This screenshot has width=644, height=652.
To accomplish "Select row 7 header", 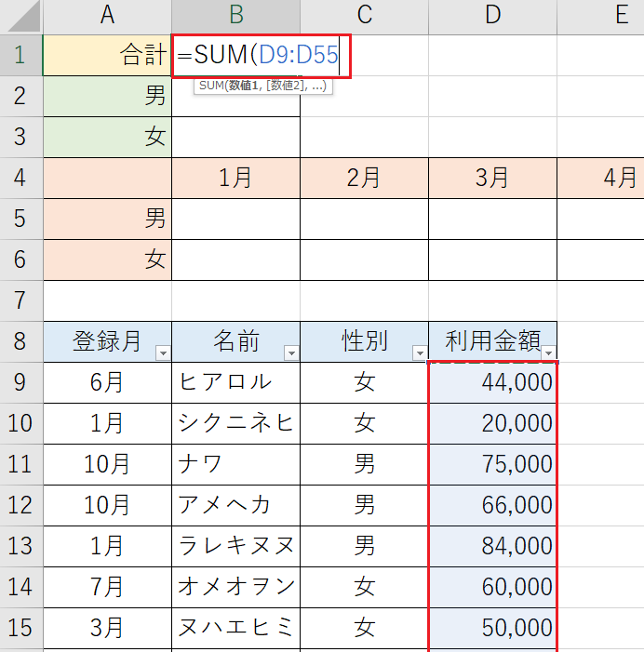I will [x=20, y=300].
